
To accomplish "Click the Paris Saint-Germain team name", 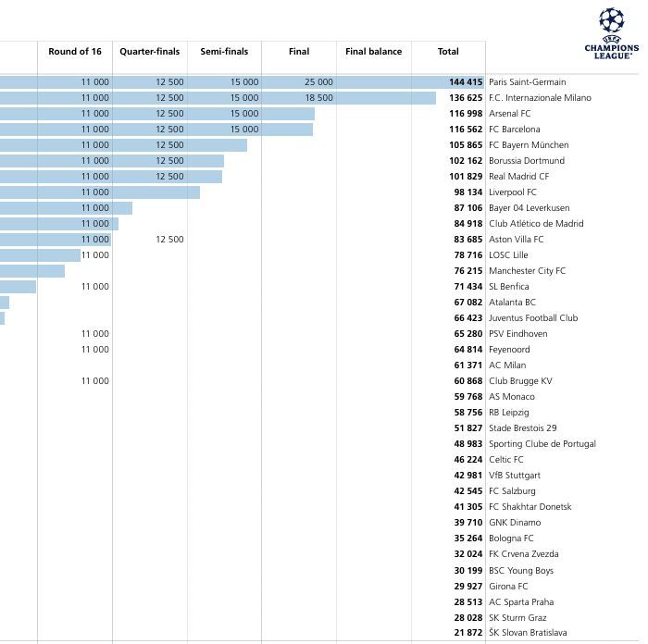I will [527, 82].
